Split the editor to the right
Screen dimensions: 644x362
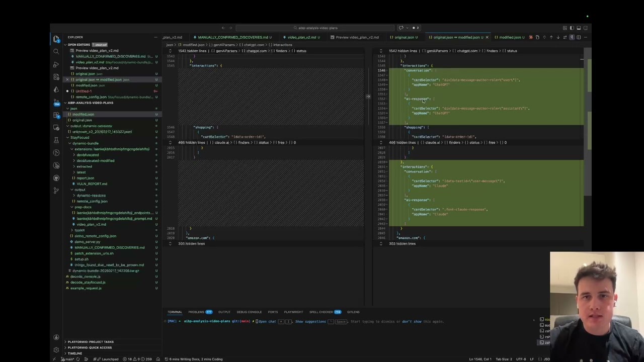(579, 37)
